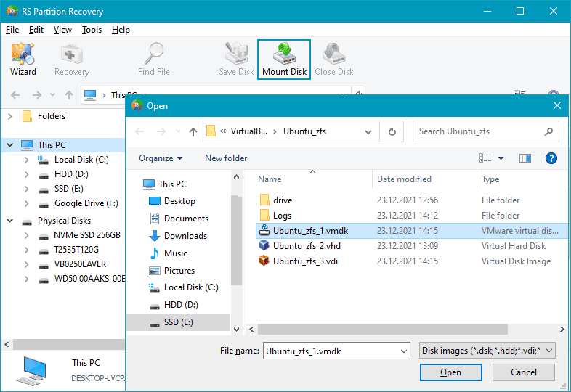Open the Edit menu
Viewport: 571px width, 392px height.
click(36, 30)
